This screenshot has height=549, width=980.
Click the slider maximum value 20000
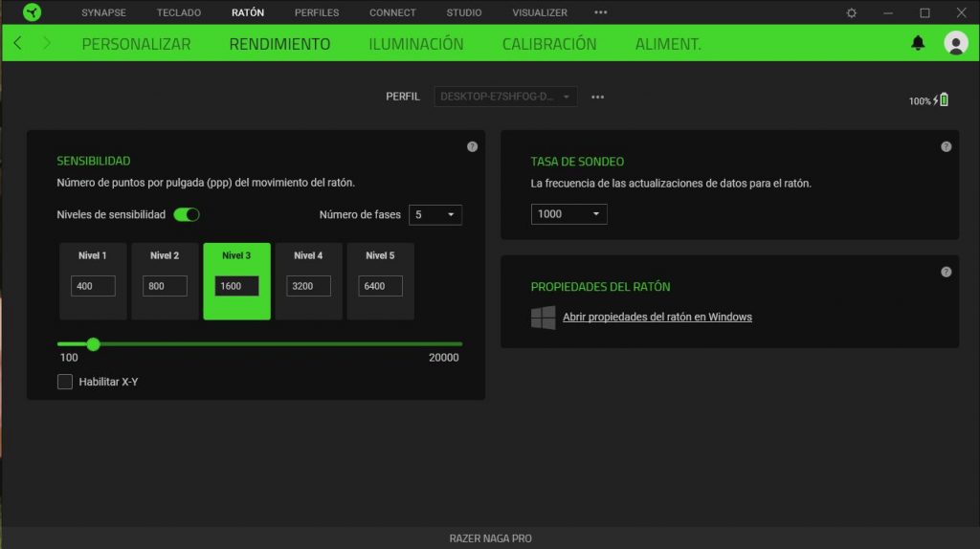point(444,358)
